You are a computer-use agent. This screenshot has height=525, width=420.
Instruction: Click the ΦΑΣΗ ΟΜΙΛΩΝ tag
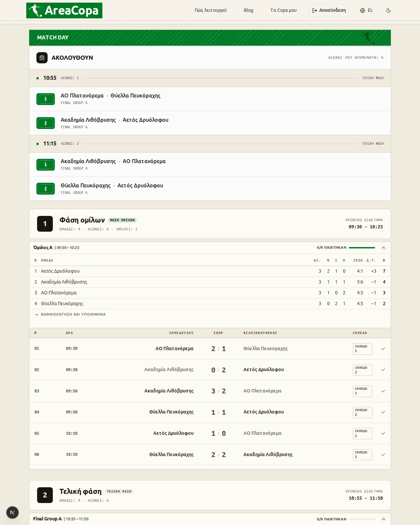tap(122, 220)
